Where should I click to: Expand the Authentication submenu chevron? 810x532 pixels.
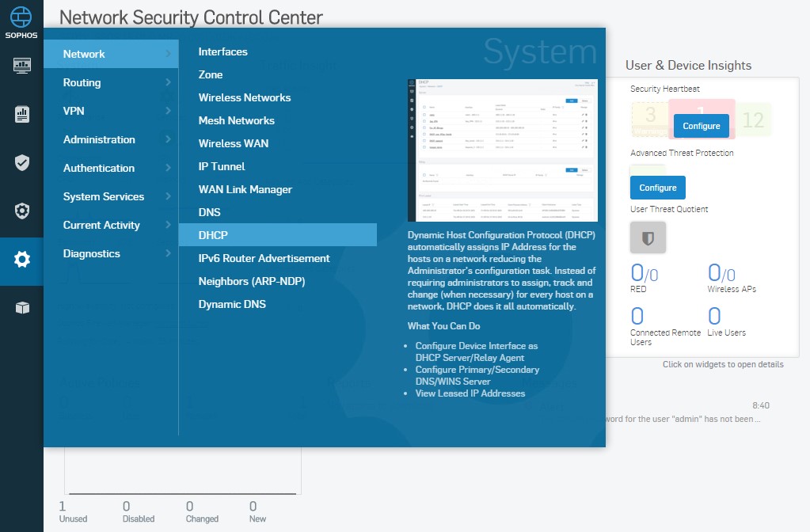[168, 167]
